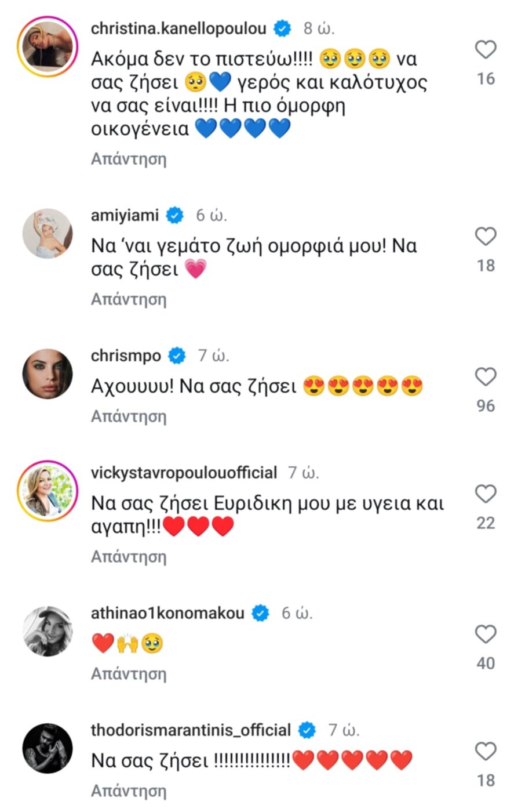This screenshot has height=812, width=525.
Task: Like amiyiami's comment with heart
Action: click(x=486, y=237)
